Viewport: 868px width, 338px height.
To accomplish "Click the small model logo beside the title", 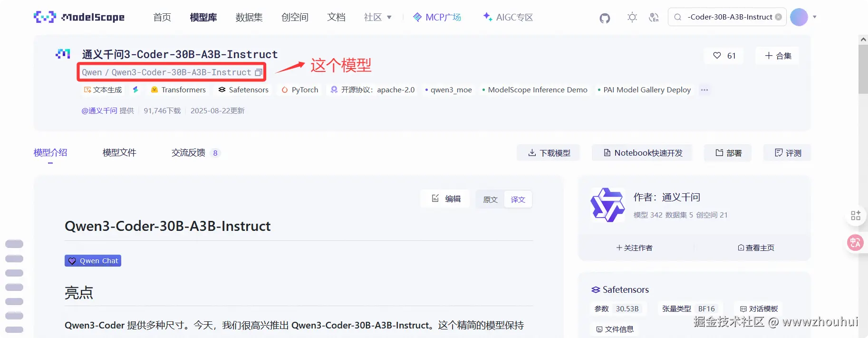I will pos(63,54).
